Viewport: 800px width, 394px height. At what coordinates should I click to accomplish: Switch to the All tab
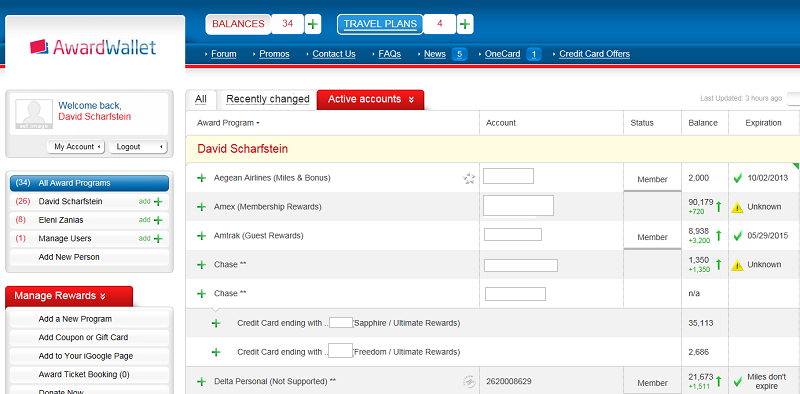pyautogui.click(x=201, y=99)
